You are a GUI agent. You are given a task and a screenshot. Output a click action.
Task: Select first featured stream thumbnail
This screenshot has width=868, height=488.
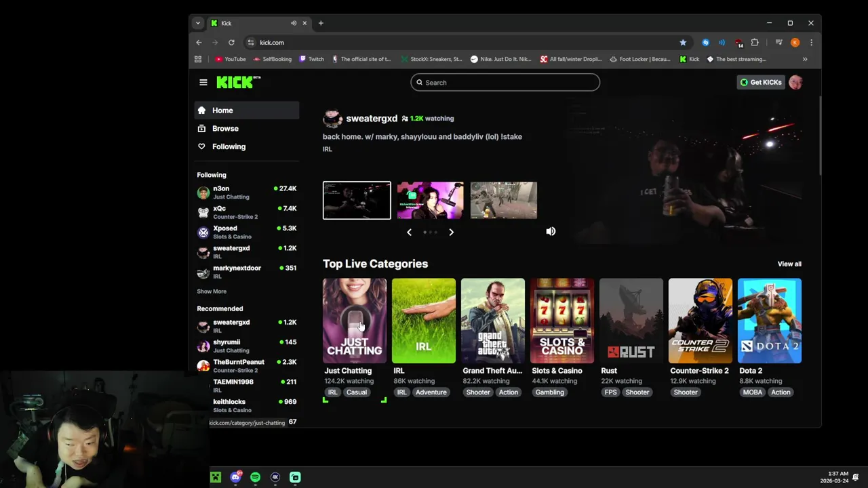(357, 200)
